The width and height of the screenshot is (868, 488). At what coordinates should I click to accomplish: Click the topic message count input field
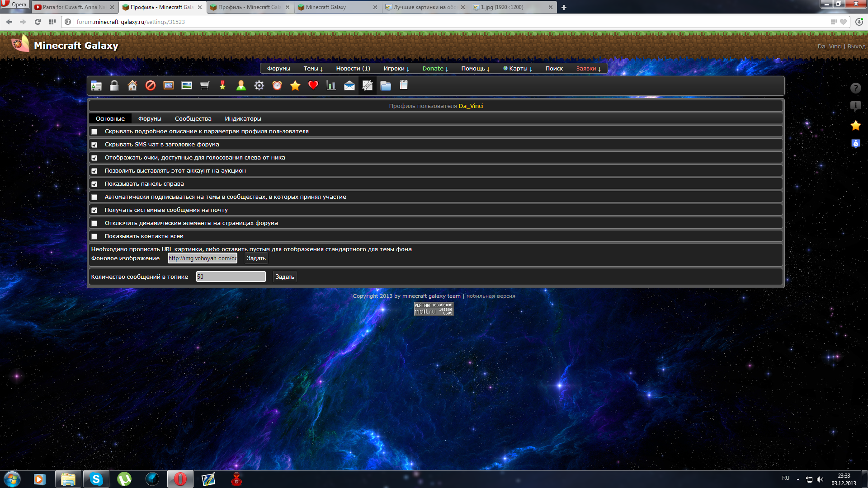(x=231, y=277)
